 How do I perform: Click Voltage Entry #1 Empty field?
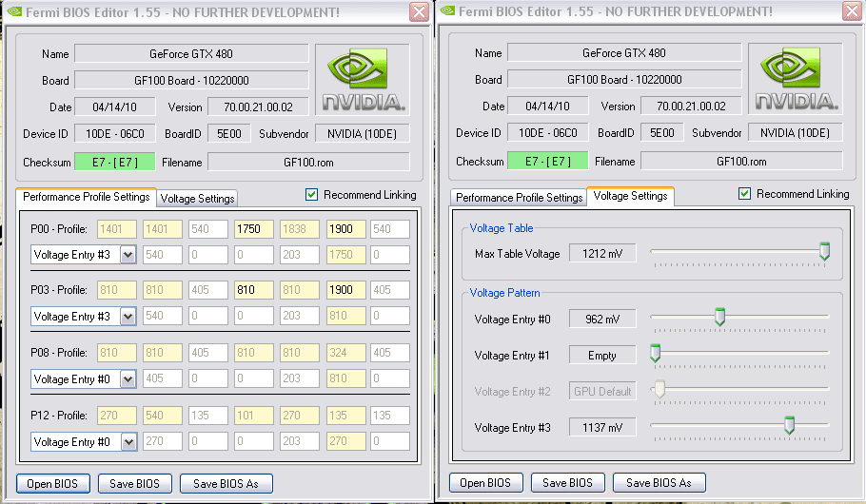click(x=602, y=356)
